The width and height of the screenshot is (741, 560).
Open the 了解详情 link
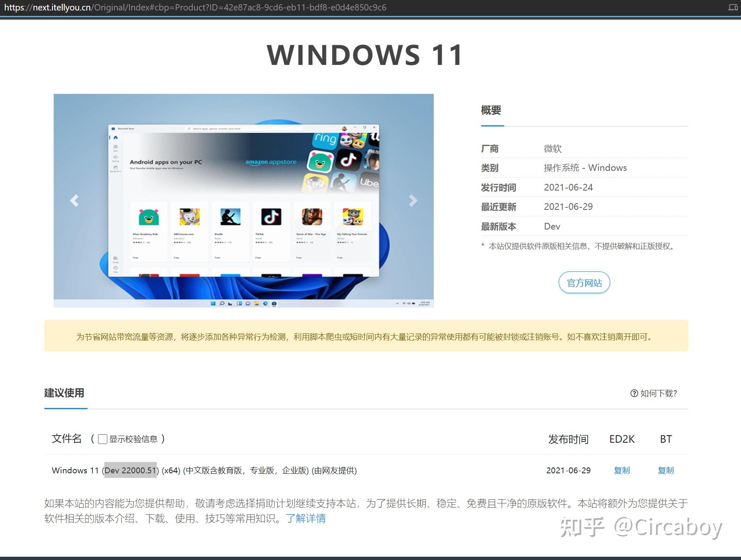[306, 519]
